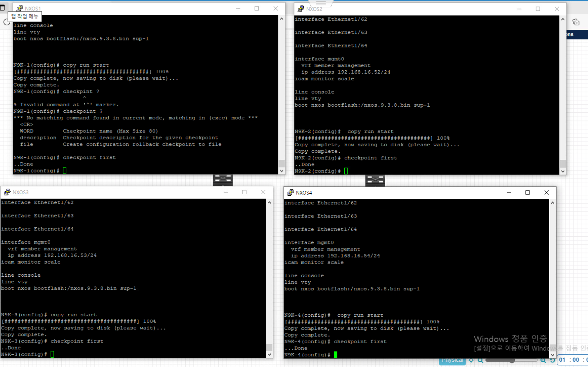
Task: Open the browser tab actions menu icon
Action: pyautogui.click(x=2, y=8)
